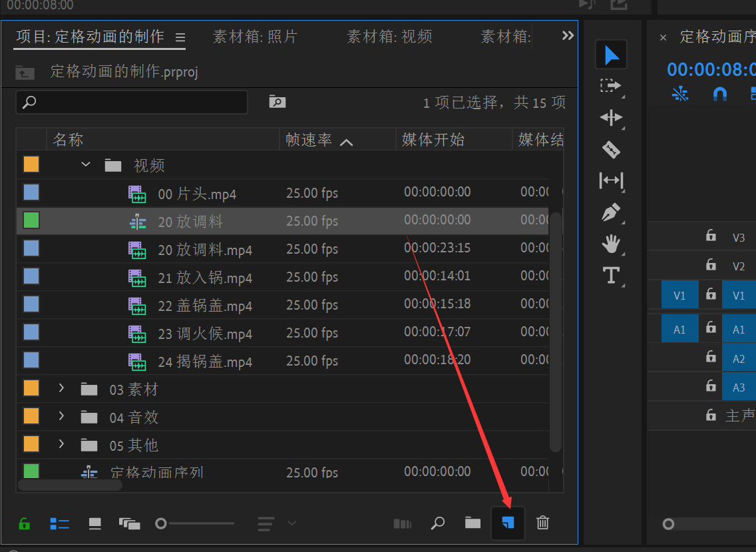Click the find-in-bin icon beside search box
The width and height of the screenshot is (756, 552).
click(x=278, y=102)
